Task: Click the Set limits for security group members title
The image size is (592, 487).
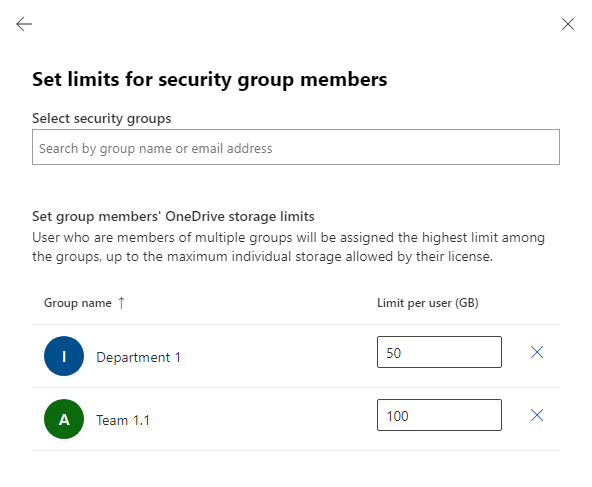Action: pyautogui.click(x=210, y=80)
